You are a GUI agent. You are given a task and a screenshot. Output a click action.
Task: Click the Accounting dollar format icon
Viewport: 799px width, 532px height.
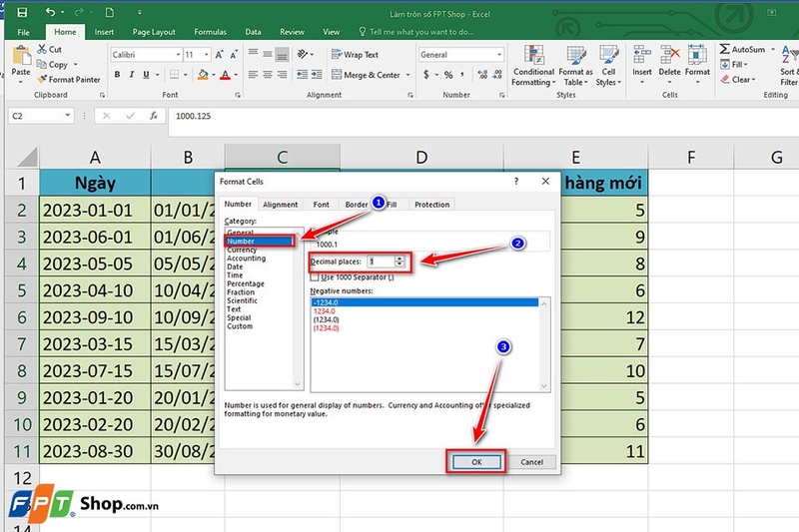426,75
